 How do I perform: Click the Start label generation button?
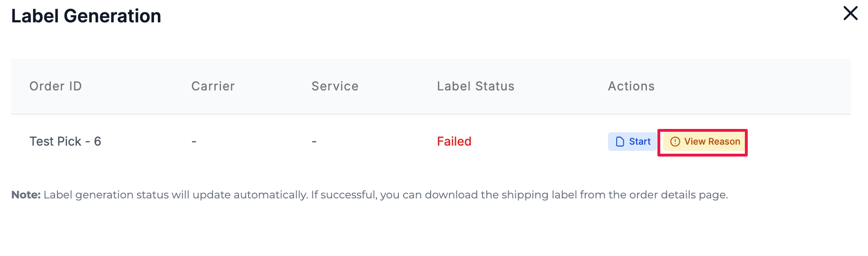(632, 142)
